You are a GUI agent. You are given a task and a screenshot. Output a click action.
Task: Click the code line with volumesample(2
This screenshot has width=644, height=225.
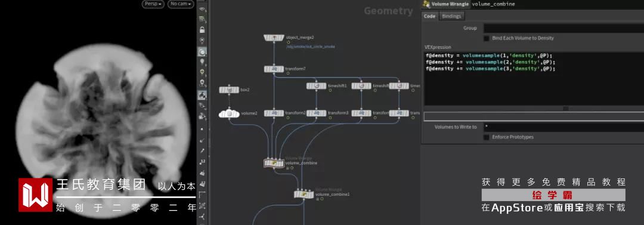click(x=491, y=62)
